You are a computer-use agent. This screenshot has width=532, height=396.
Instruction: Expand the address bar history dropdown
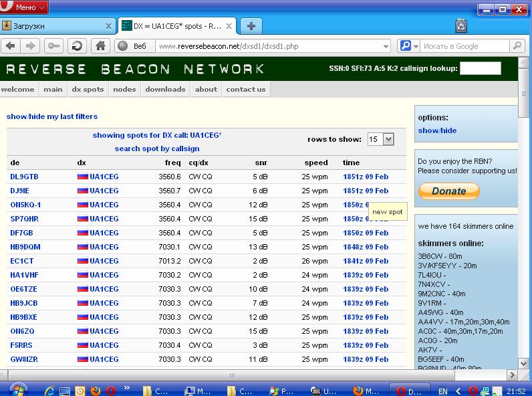[x=386, y=46]
